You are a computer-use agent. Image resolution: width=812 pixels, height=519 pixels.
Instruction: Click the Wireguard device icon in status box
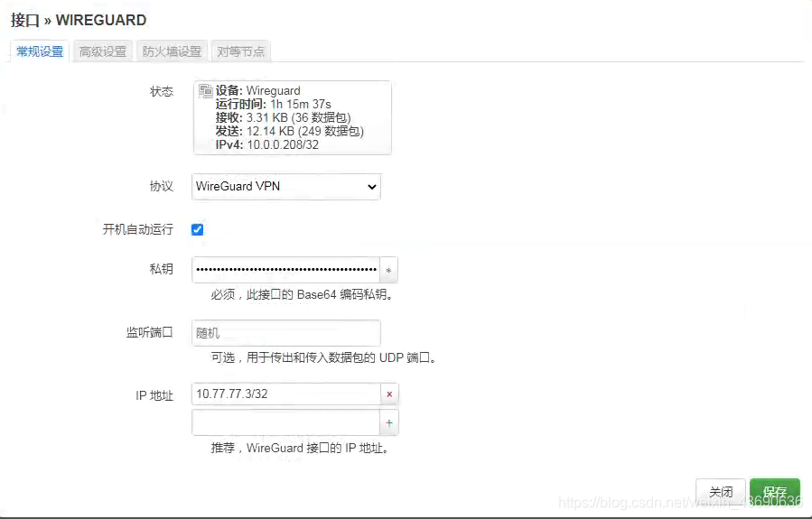[206, 91]
